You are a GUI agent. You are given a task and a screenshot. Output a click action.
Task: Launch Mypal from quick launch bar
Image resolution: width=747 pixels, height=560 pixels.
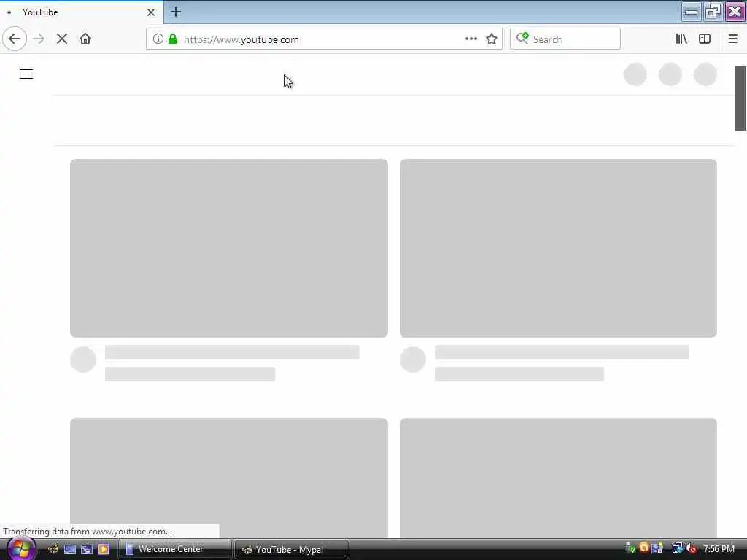tap(53, 550)
